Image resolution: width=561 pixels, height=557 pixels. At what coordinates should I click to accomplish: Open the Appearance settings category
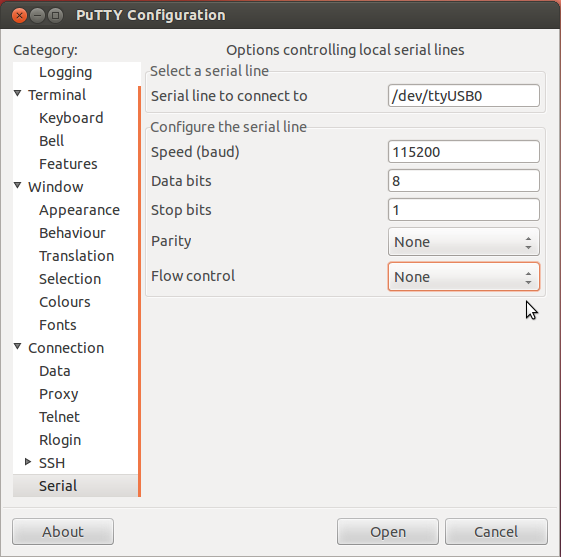79,210
